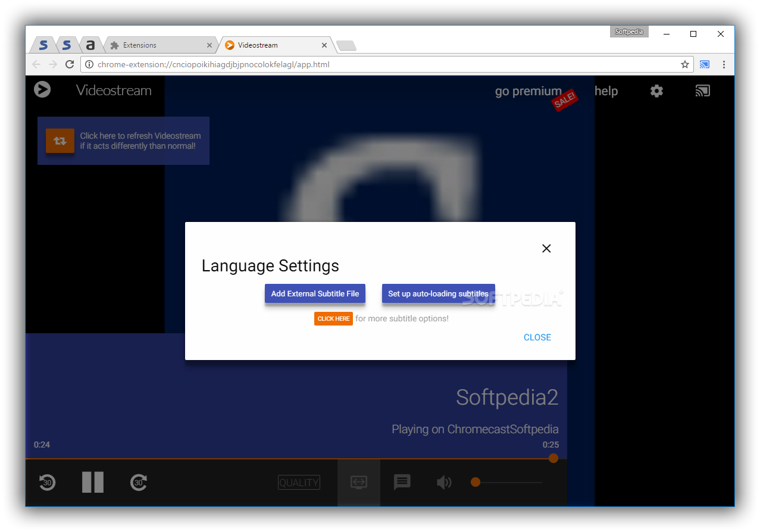This screenshot has width=760, height=532.
Task: Open the Videostream settings gear
Action: [x=656, y=91]
